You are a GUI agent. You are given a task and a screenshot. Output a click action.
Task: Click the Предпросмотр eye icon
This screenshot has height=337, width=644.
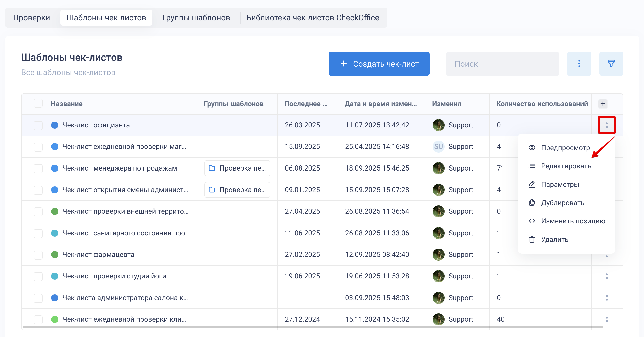(x=532, y=148)
